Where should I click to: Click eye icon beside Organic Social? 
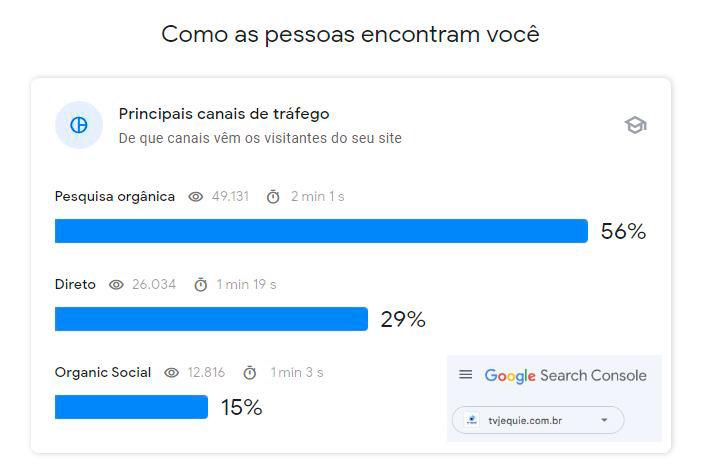click(171, 373)
